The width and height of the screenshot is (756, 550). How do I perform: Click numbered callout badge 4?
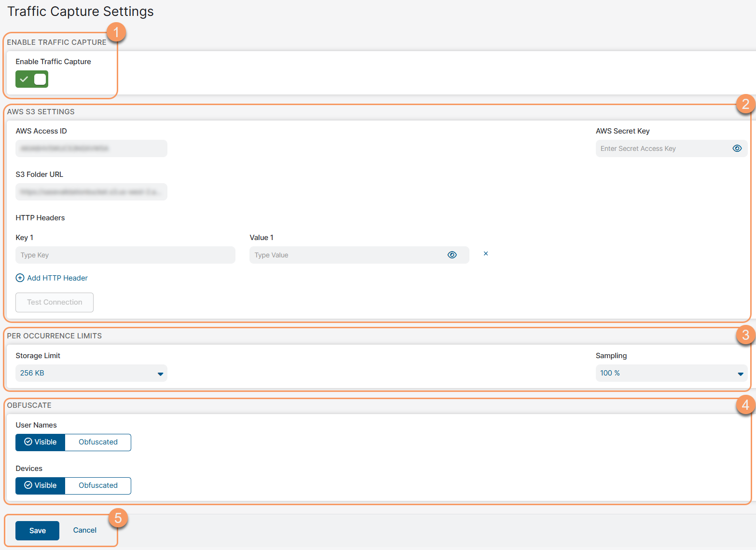pos(745,405)
